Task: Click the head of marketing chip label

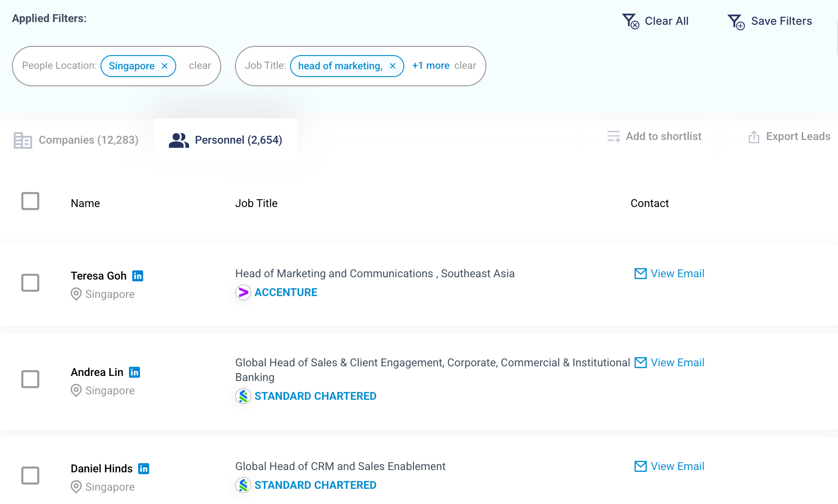Action: coord(340,66)
